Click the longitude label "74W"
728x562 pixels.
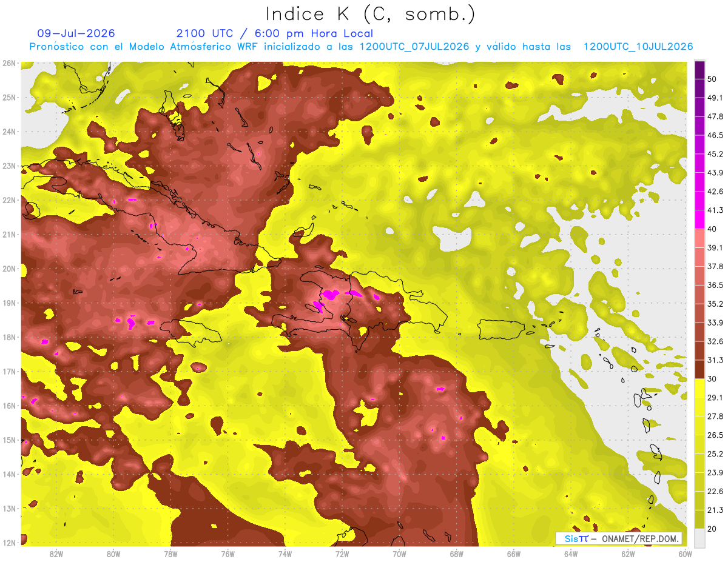click(x=285, y=554)
